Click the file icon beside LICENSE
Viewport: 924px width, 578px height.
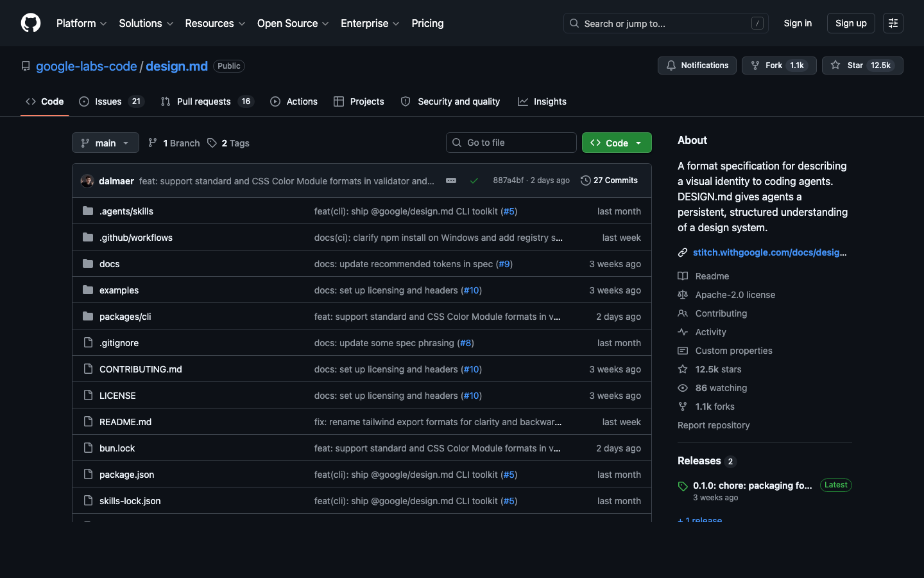(x=88, y=395)
